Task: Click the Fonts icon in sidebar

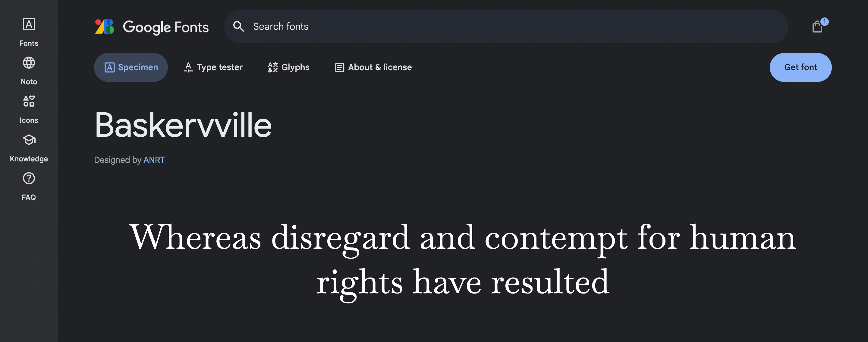Action: (29, 24)
